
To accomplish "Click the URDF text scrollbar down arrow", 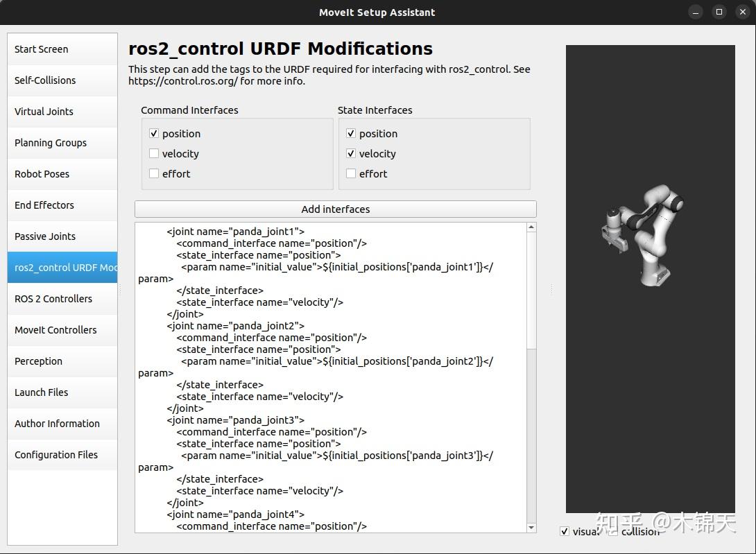I will pos(531,526).
